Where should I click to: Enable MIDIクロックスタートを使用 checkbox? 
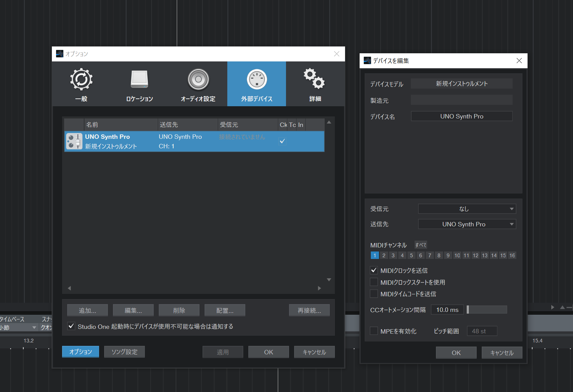click(374, 282)
